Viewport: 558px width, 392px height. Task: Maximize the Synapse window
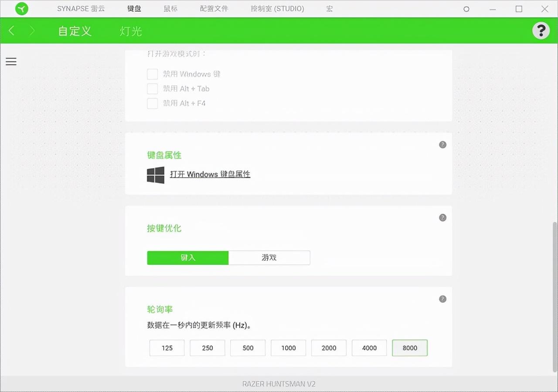tap(519, 9)
